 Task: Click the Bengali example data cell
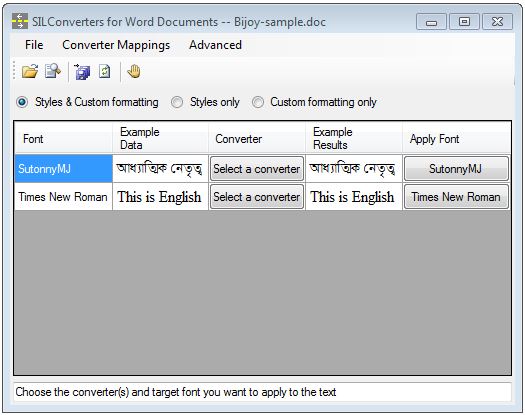160,168
